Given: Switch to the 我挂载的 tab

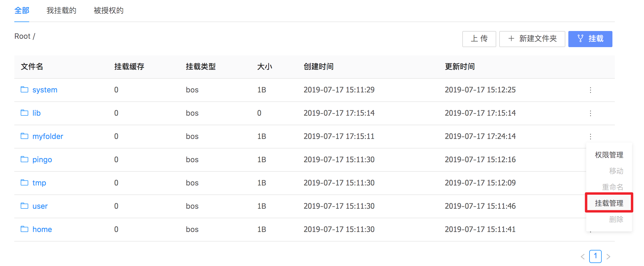Looking at the screenshot, I should pos(61,11).
